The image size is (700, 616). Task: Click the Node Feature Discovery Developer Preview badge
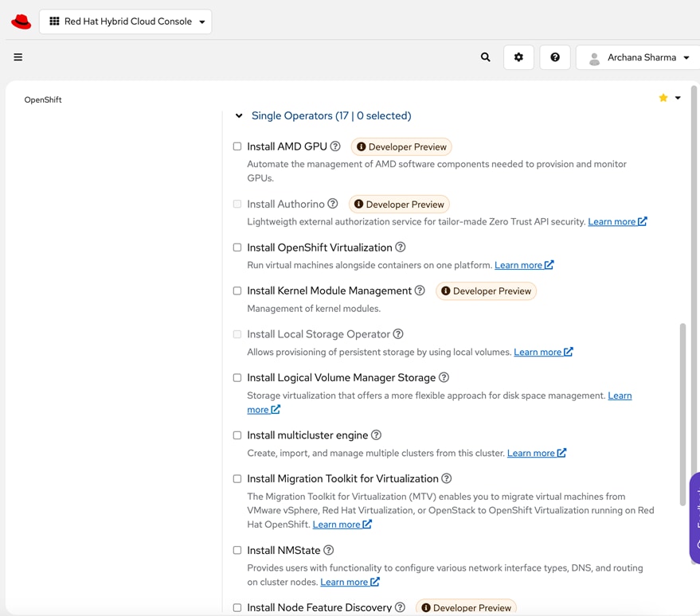coord(466,607)
